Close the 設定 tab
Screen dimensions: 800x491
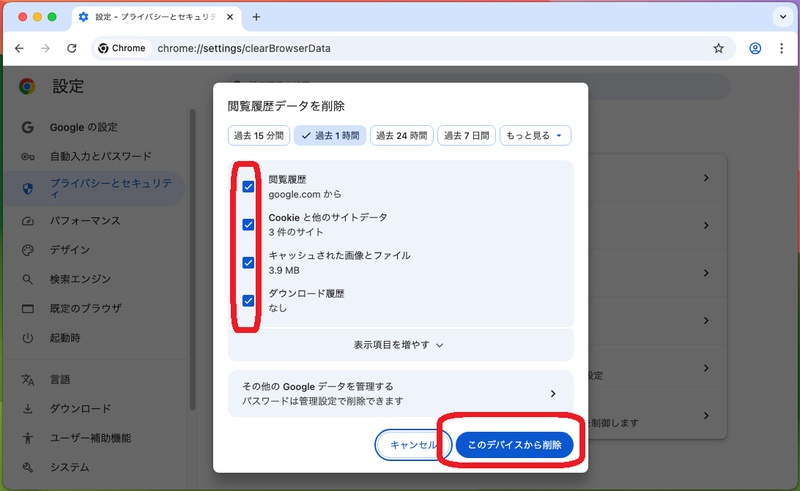coord(230,17)
